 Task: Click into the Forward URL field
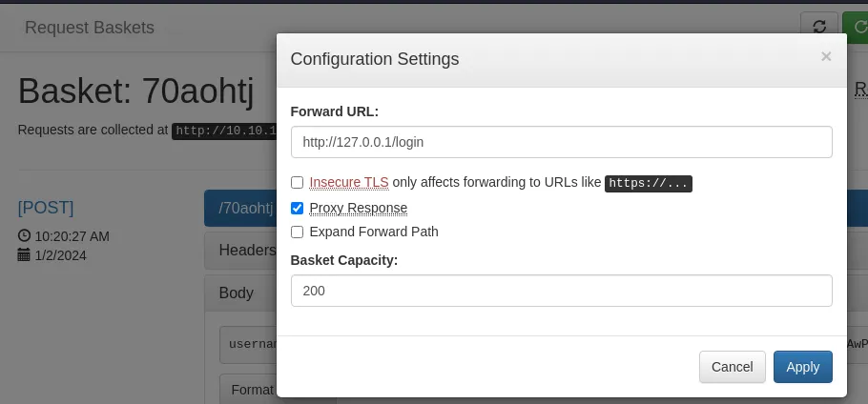(561, 142)
